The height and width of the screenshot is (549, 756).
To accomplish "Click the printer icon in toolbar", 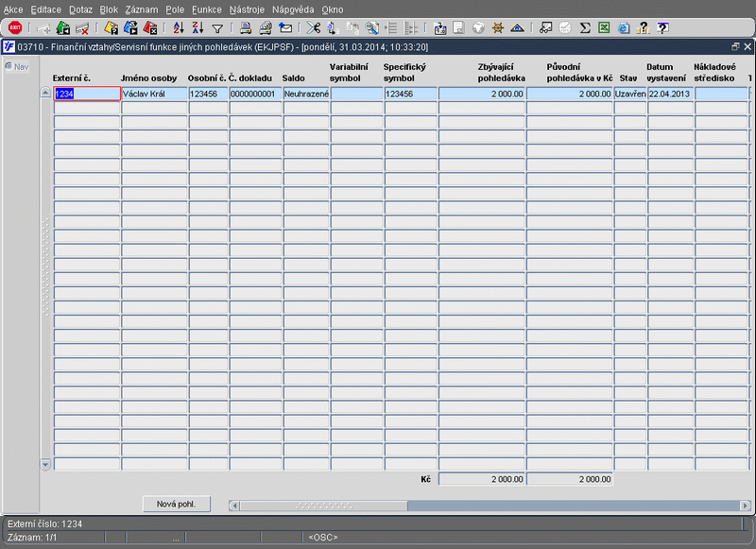I will pyautogui.click(x=246, y=28).
